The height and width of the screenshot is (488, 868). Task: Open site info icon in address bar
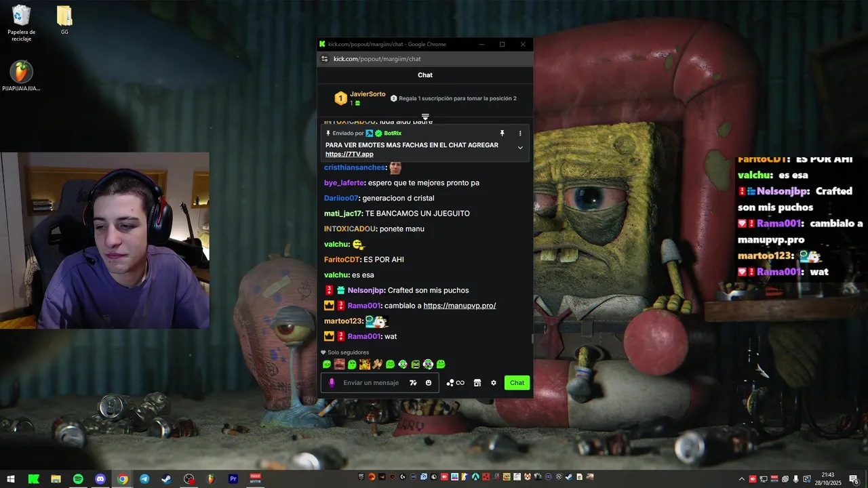325,59
